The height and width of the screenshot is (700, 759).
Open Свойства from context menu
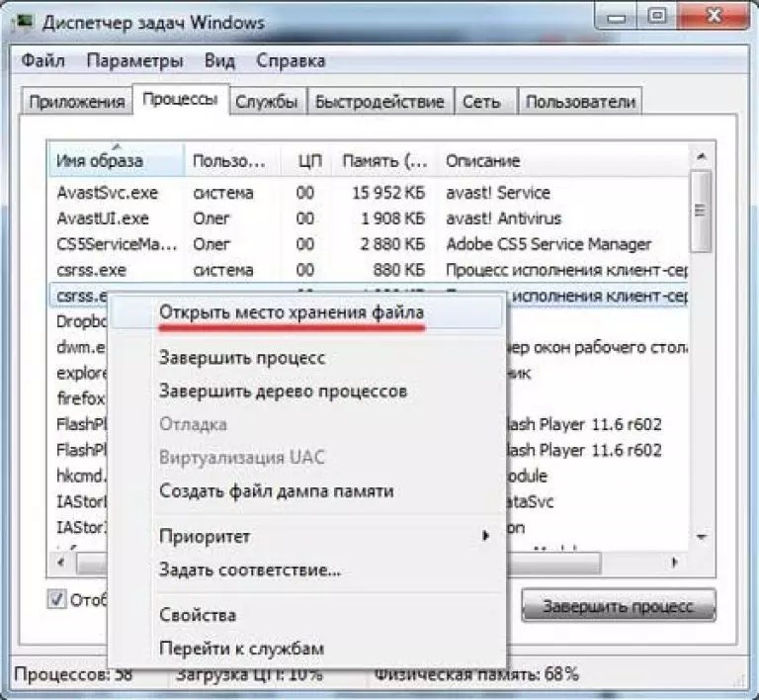pos(306,615)
